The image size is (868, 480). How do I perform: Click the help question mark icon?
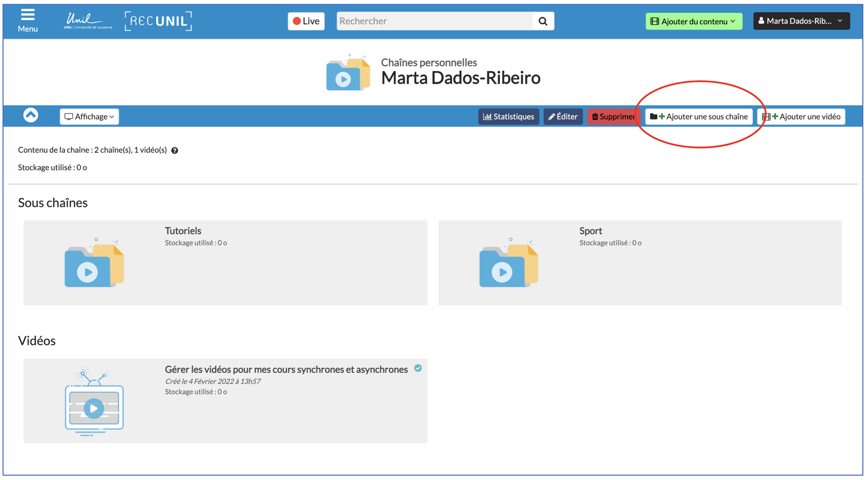(x=175, y=151)
